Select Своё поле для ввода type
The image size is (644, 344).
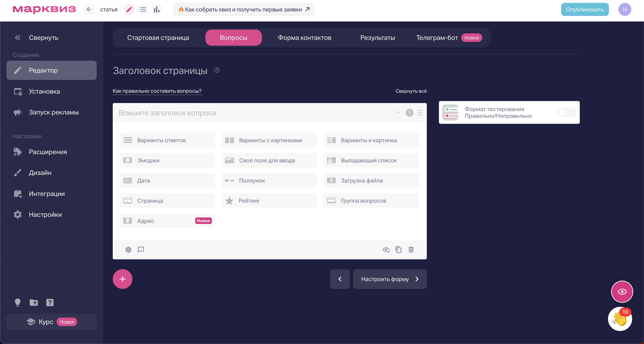(x=269, y=160)
